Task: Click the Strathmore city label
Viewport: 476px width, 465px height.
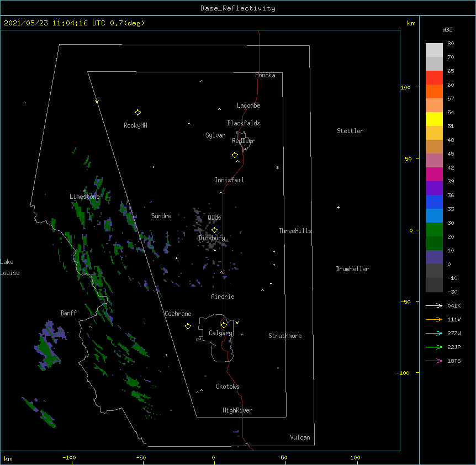Action: (285, 336)
